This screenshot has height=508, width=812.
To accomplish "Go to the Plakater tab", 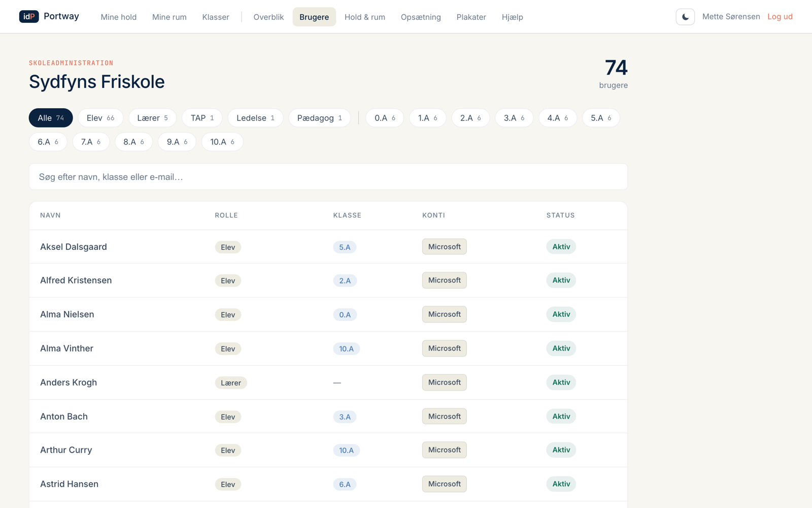I will pyautogui.click(x=471, y=17).
